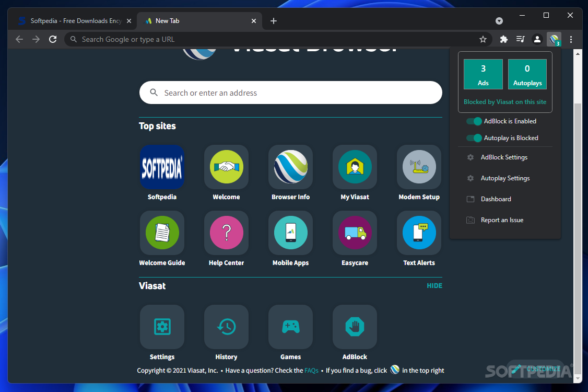Click the 0 Autoplays counter
Screen dimensions: 588x392
527,74
